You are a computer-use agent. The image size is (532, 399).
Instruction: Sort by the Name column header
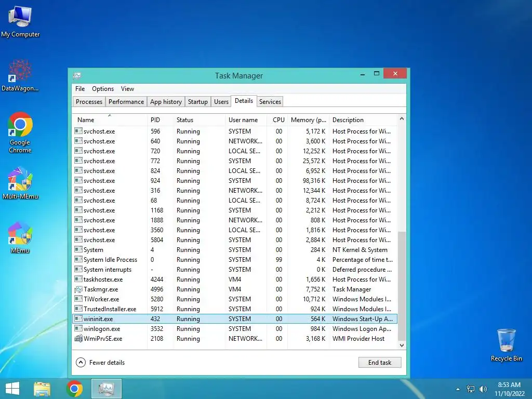click(x=110, y=120)
